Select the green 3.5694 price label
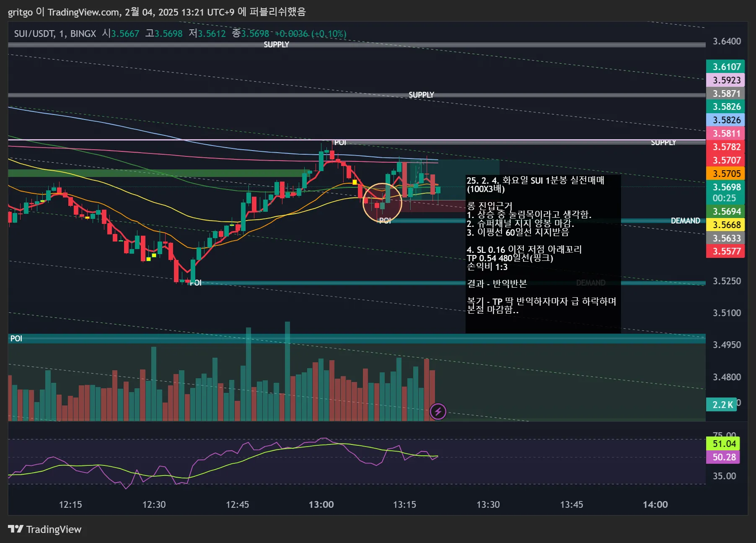Viewport: 756px width, 543px height. 725,211
